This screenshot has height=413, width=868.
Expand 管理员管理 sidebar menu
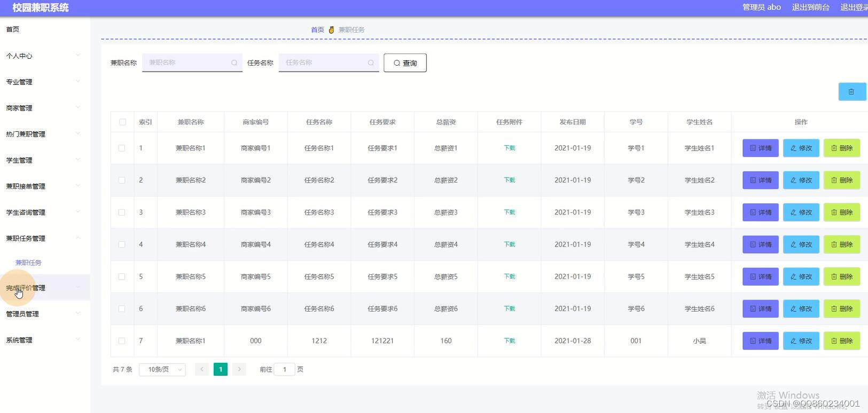pos(45,314)
